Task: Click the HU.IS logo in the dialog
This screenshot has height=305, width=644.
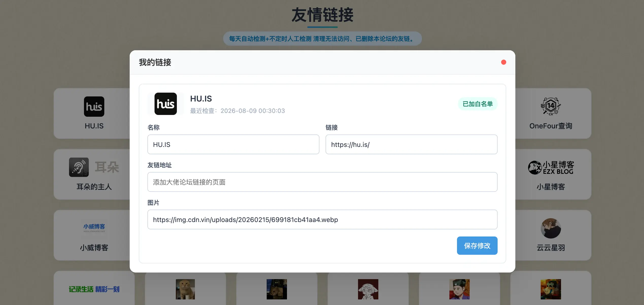Action: coord(166,104)
